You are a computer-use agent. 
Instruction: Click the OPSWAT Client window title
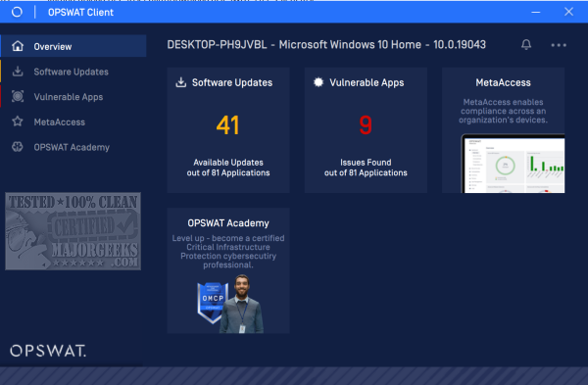[80, 13]
